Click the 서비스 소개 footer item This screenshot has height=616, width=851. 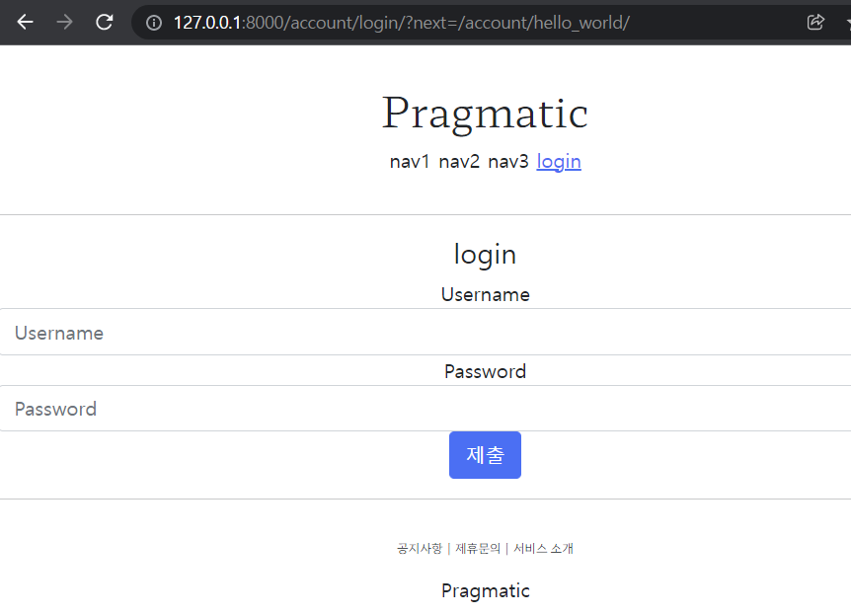(x=543, y=549)
